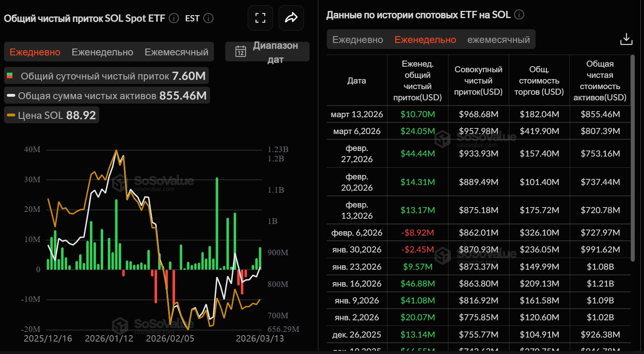Open info icon next to SOL Spot ETF title
Screen dimensions: 644x354
coord(174,18)
